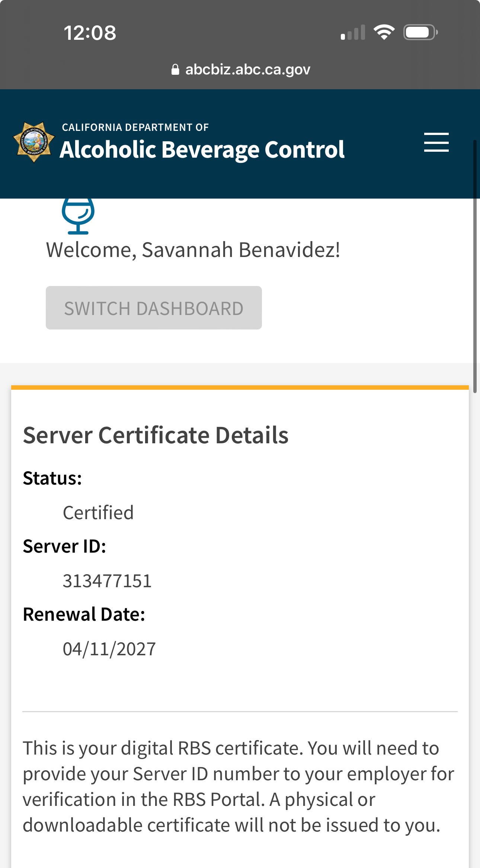Screen dimensions: 480x868
Task: Click the ABC gold badge logo
Action: 34,142
